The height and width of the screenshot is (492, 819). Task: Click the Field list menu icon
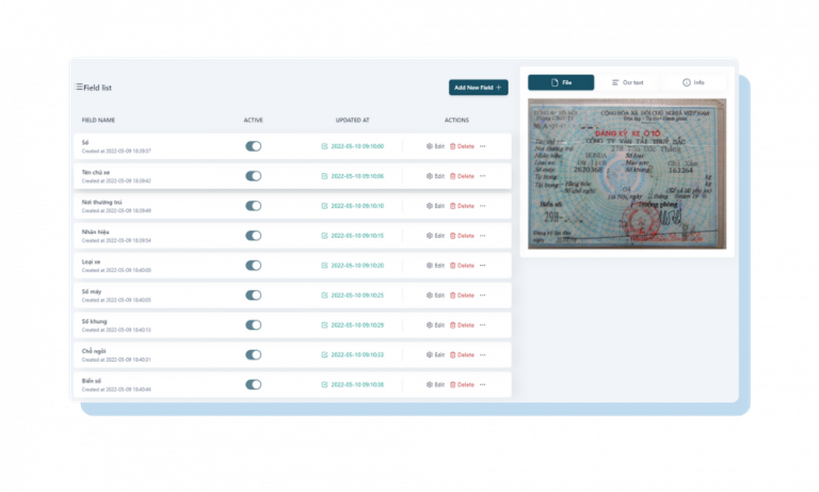click(79, 87)
